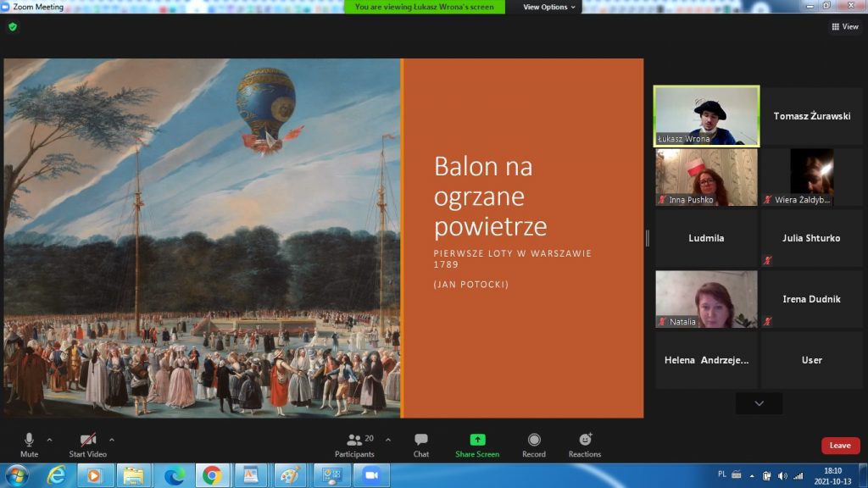This screenshot has width=868, height=488.
Task: Click the red Leave button
Action: tap(840, 446)
